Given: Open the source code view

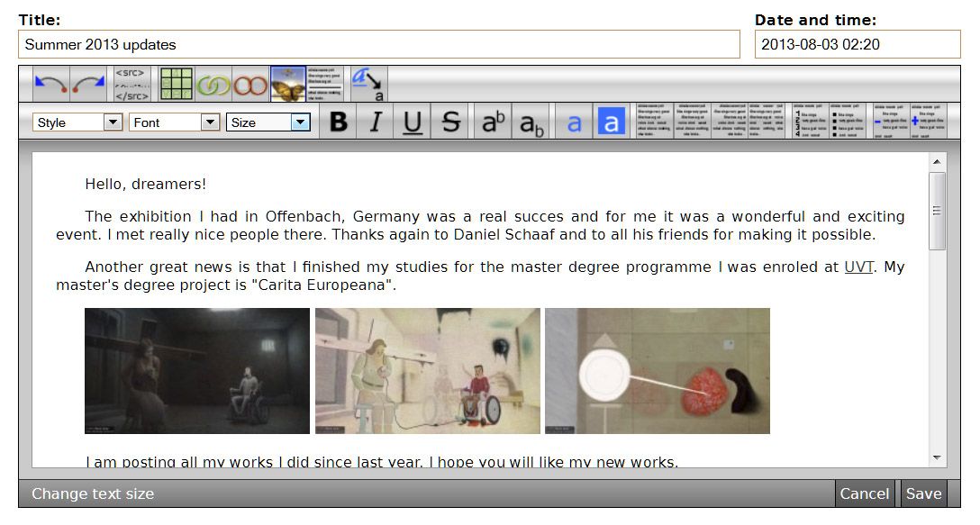Looking at the screenshot, I should coord(132,84).
